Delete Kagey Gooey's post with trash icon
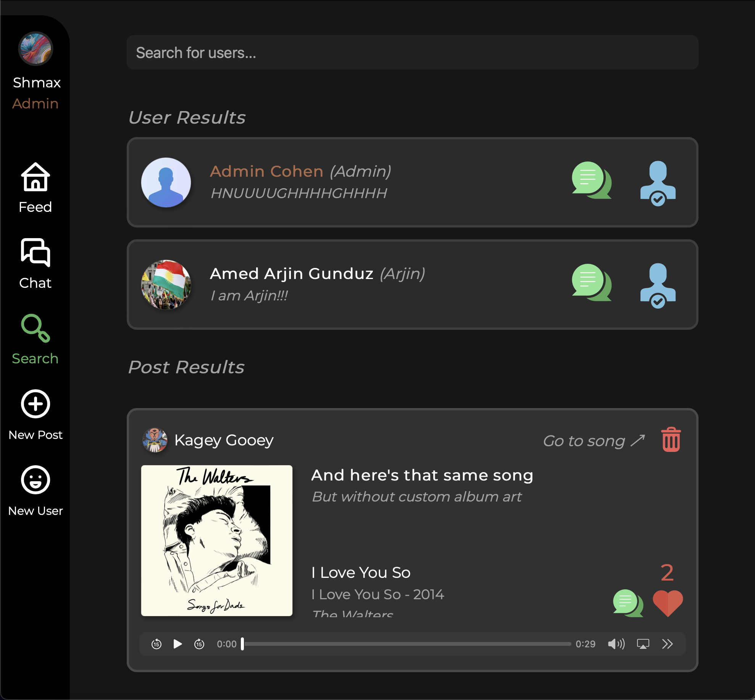This screenshot has width=755, height=700. click(671, 440)
